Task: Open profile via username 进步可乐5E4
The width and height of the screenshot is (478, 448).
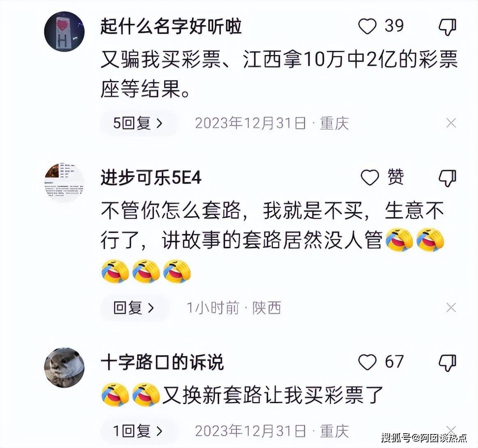Action: click(151, 178)
